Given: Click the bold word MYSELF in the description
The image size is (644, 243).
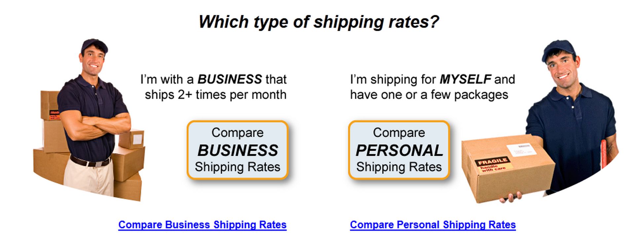Looking at the screenshot, I should [x=465, y=79].
